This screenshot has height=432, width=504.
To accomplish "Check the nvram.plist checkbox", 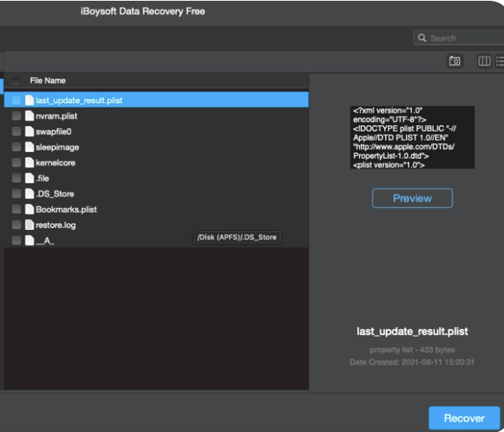I will coord(16,116).
